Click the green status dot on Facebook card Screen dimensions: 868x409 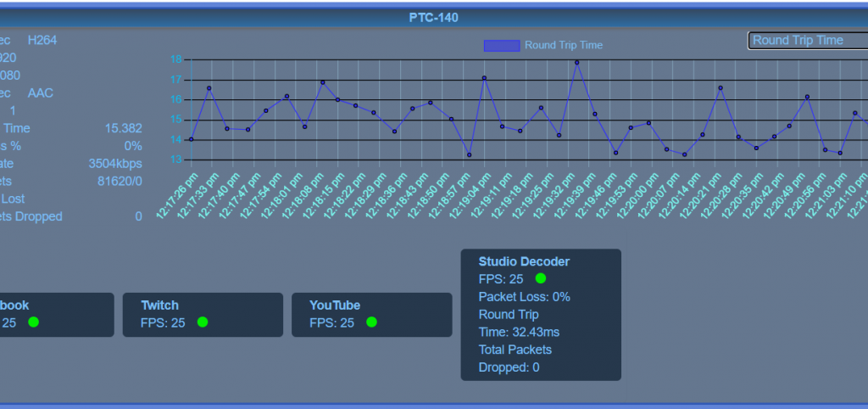tap(34, 322)
